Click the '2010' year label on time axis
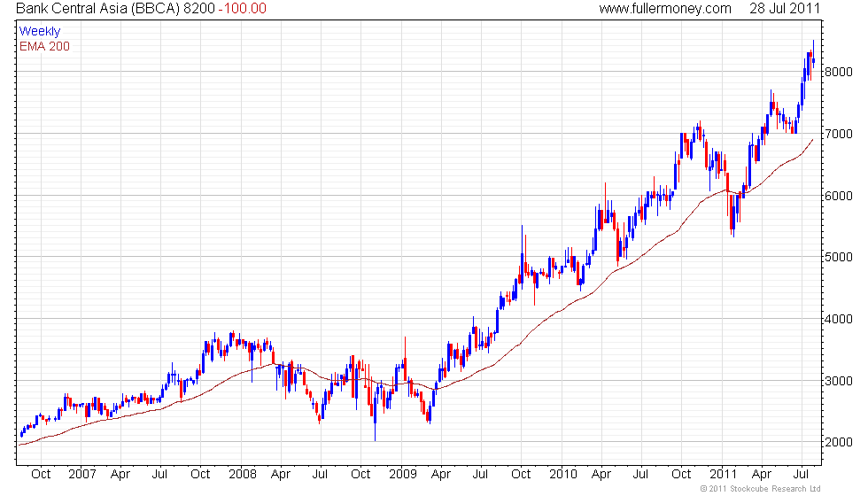Image resolution: width=868 pixels, height=496 pixels. coord(563,475)
